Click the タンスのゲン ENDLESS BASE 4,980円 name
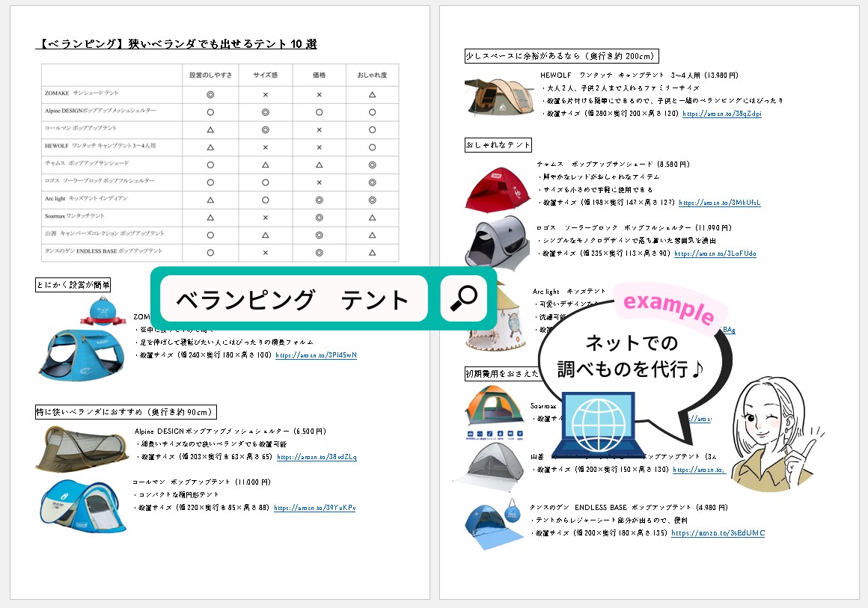 click(629, 508)
